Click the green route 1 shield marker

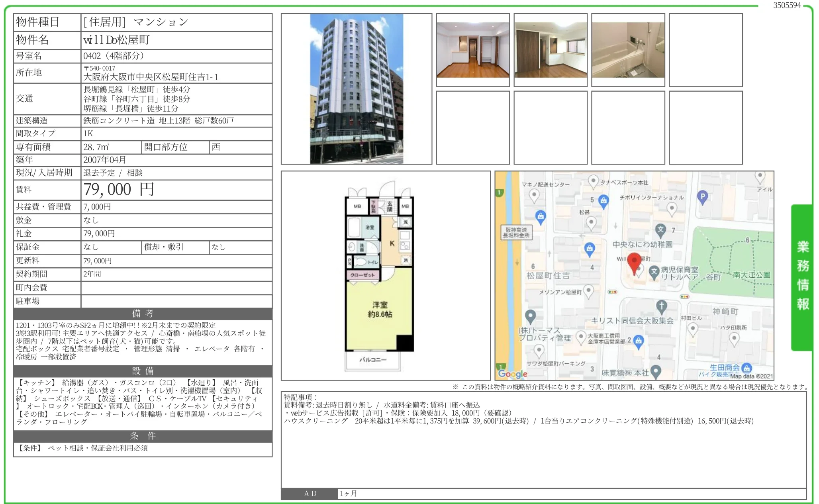(x=499, y=192)
